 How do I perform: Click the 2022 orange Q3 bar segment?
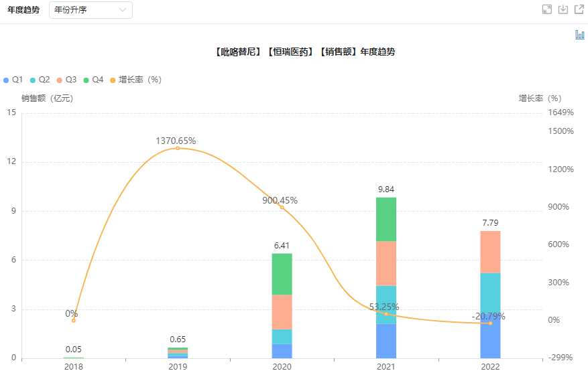[x=490, y=252]
